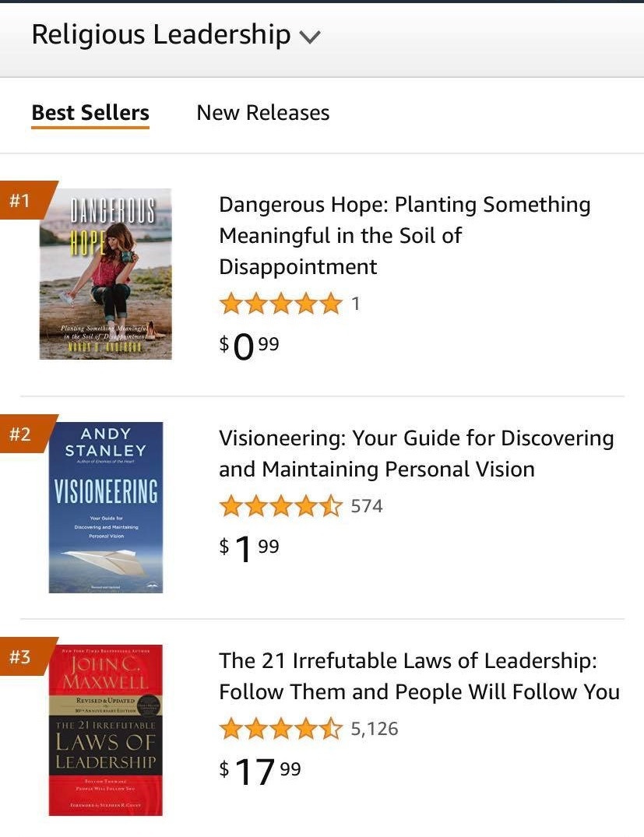Click the $17.99 price
The height and width of the screenshot is (837, 644).
[260, 770]
